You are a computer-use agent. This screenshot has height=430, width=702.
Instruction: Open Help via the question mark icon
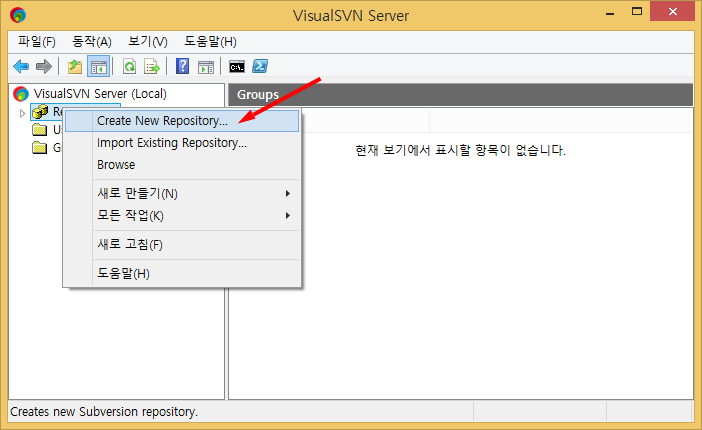pyautogui.click(x=182, y=66)
